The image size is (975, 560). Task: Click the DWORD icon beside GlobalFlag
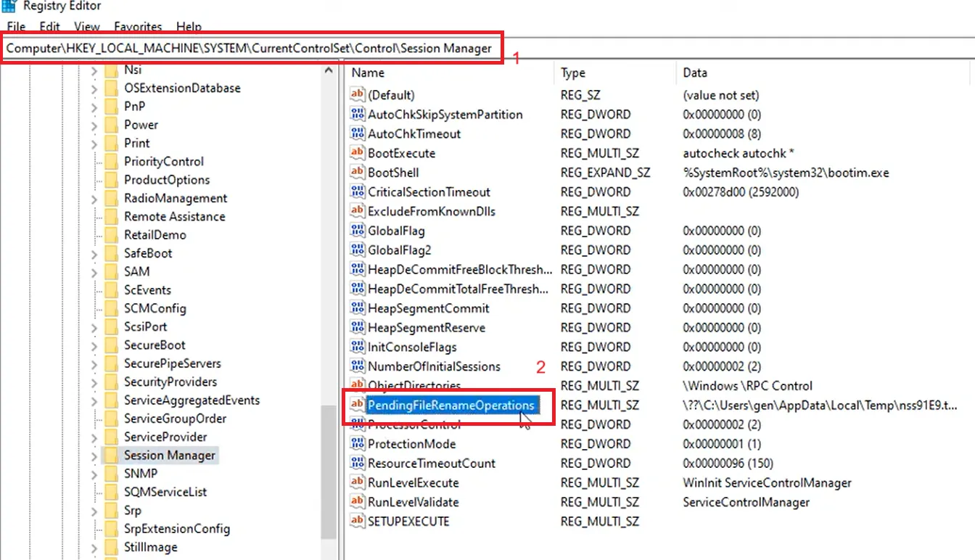(x=358, y=230)
